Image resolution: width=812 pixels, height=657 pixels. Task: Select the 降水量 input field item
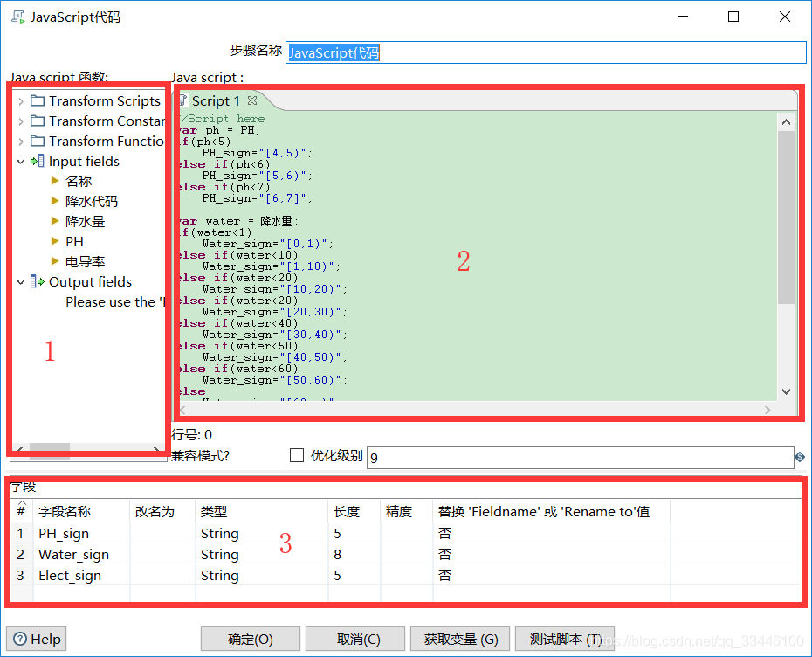pos(85,222)
